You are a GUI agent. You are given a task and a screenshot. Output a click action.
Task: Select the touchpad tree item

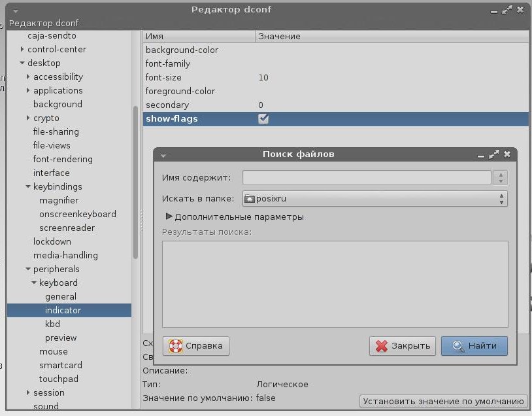pos(59,379)
